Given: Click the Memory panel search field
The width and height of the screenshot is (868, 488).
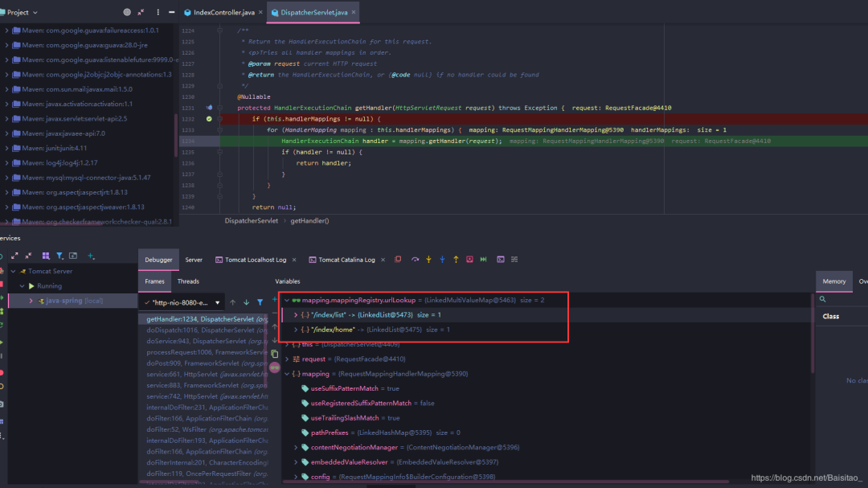Looking at the screenshot, I should click(x=842, y=299).
